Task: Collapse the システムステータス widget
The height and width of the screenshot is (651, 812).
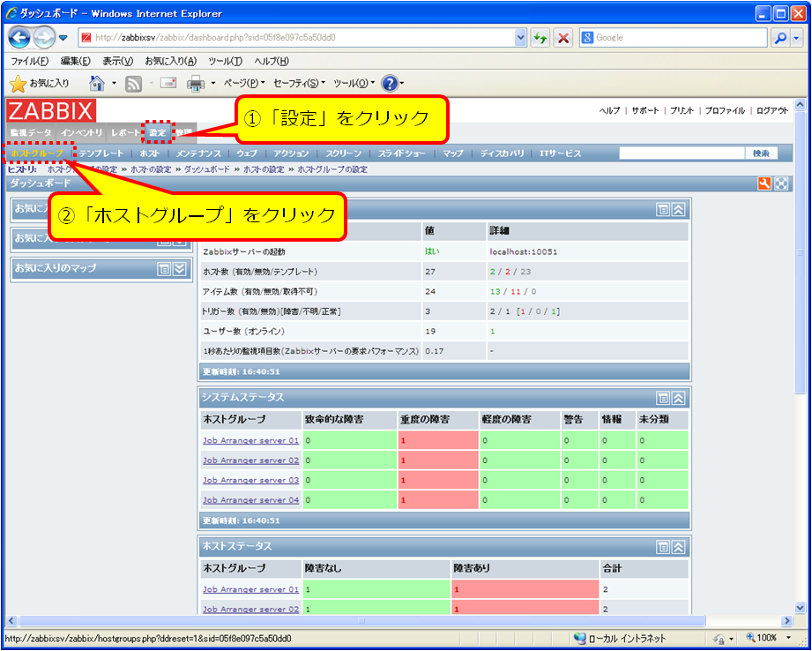Action: tap(678, 398)
